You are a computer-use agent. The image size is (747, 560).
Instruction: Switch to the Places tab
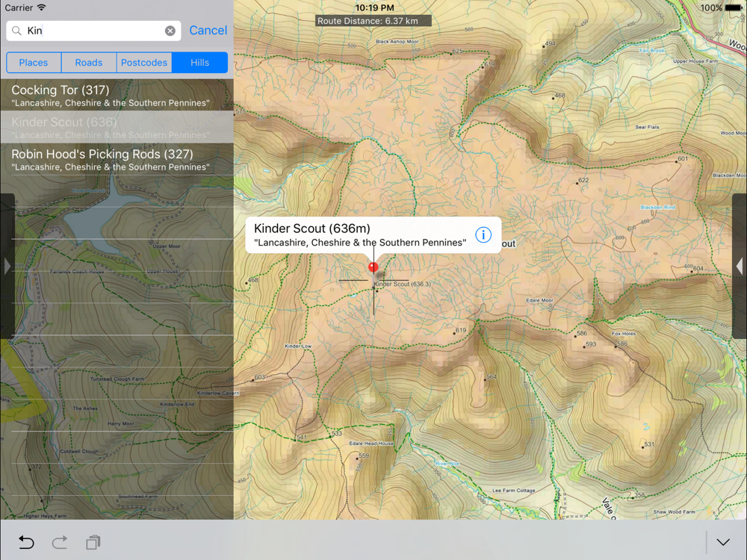coord(34,63)
